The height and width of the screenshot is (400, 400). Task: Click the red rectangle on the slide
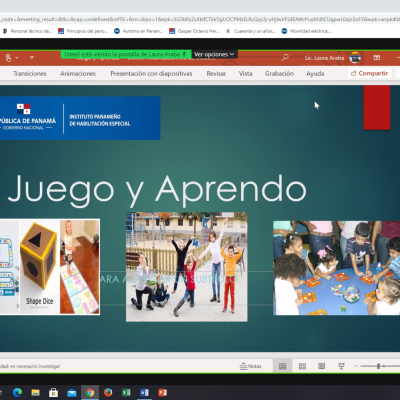click(x=377, y=107)
